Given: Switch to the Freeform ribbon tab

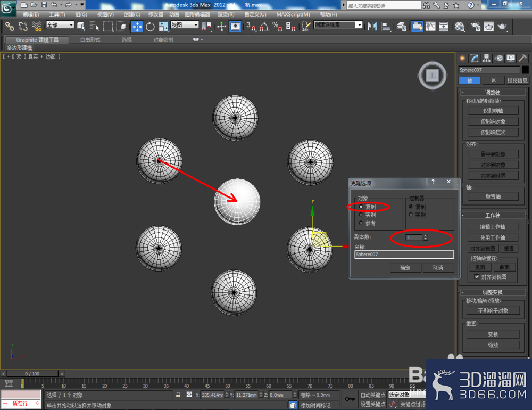Looking at the screenshot, I should point(90,40).
